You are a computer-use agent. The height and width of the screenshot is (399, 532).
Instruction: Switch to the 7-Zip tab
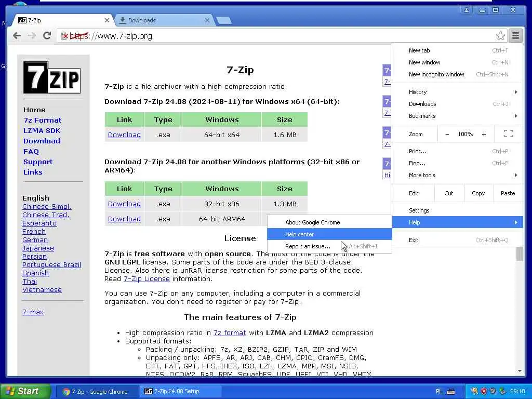click(x=63, y=20)
